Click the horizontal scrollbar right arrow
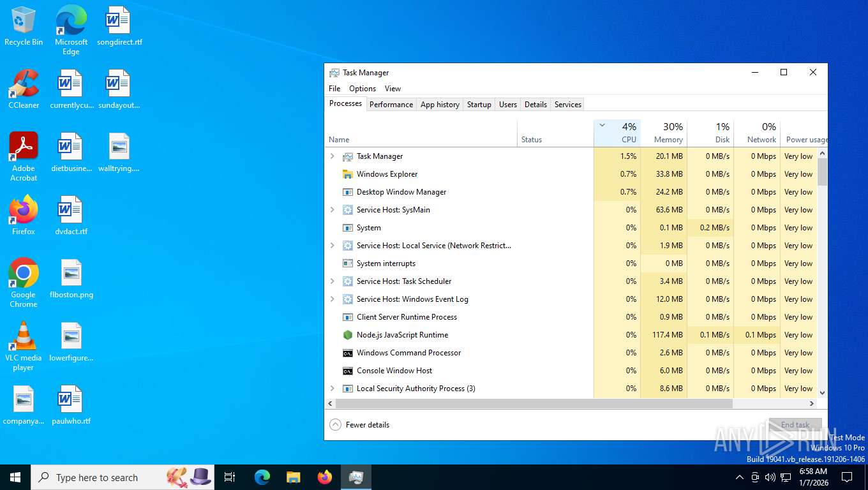This screenshot has width=868, height=490. 812,404
